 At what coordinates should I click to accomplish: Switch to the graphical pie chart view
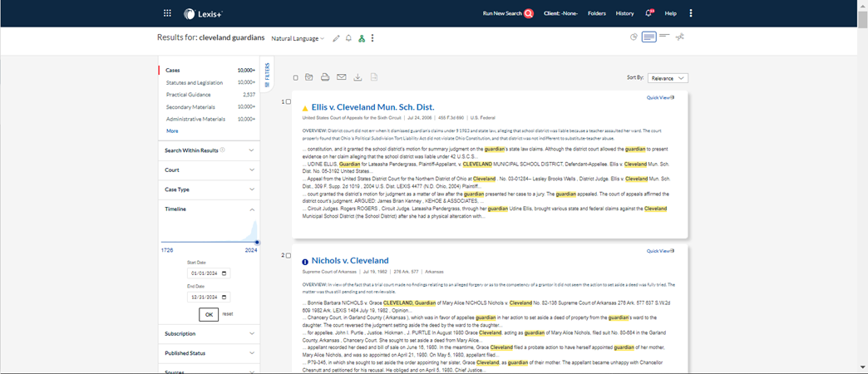pyautogui.click(x=634, y=37)
